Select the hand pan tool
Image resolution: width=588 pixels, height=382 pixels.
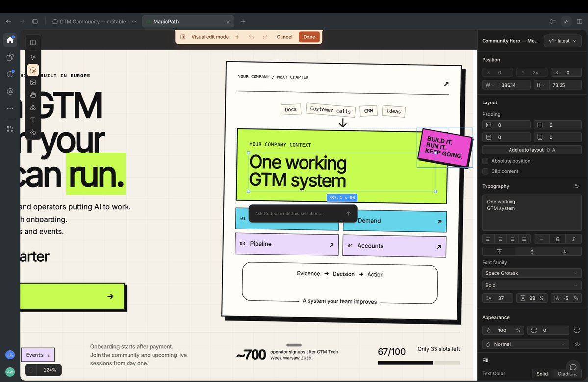point(33,95)
